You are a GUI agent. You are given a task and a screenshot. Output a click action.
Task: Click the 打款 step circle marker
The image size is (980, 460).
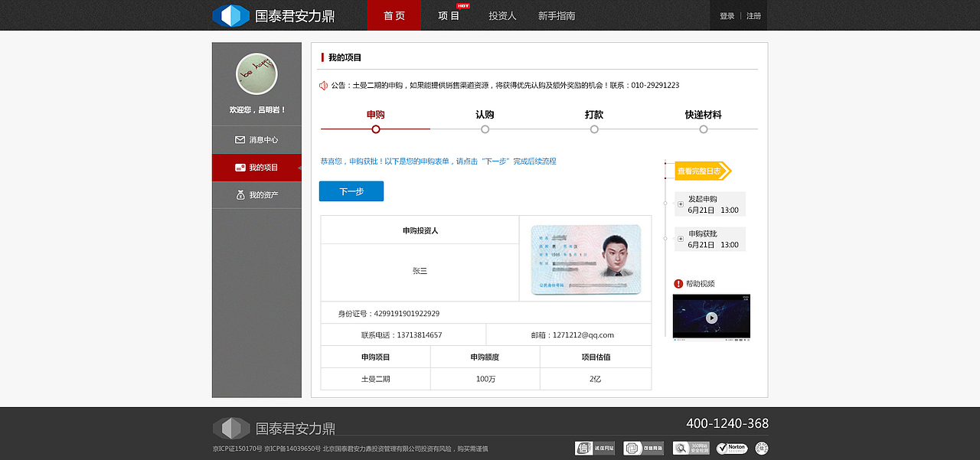click(x=594, y=129)
